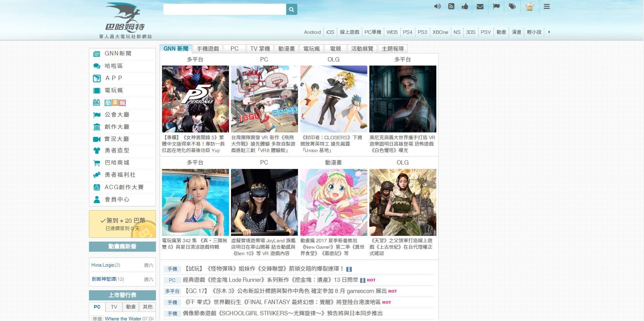Image resolution: width=644 pixels, height=321 pixels.
Task: Click video icon beside 挖金塊 headline
Action: [363, 280]
